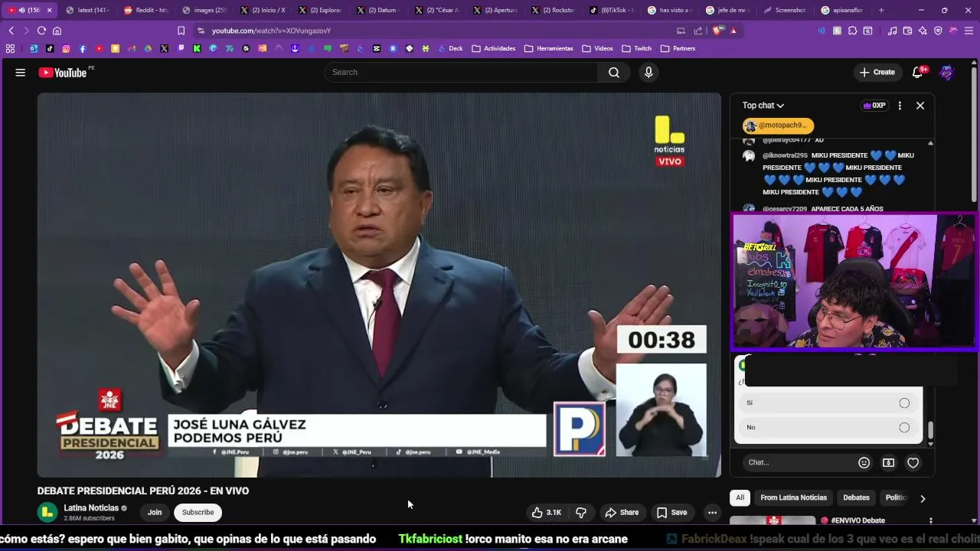
Task: Select the Sí poll option
Action: click(828, 403)
